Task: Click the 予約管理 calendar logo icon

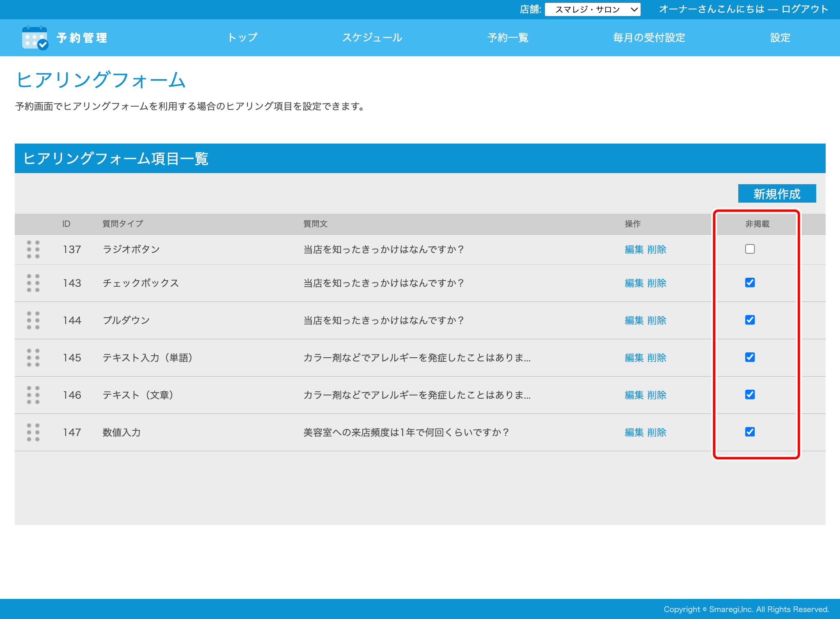Action: pyautogui.click(x=35, y=38)
